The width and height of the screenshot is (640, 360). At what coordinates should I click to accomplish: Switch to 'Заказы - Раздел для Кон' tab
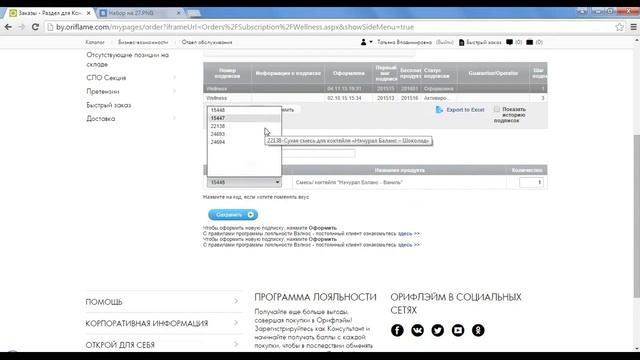pyautogui.click(x=50, y=13)
